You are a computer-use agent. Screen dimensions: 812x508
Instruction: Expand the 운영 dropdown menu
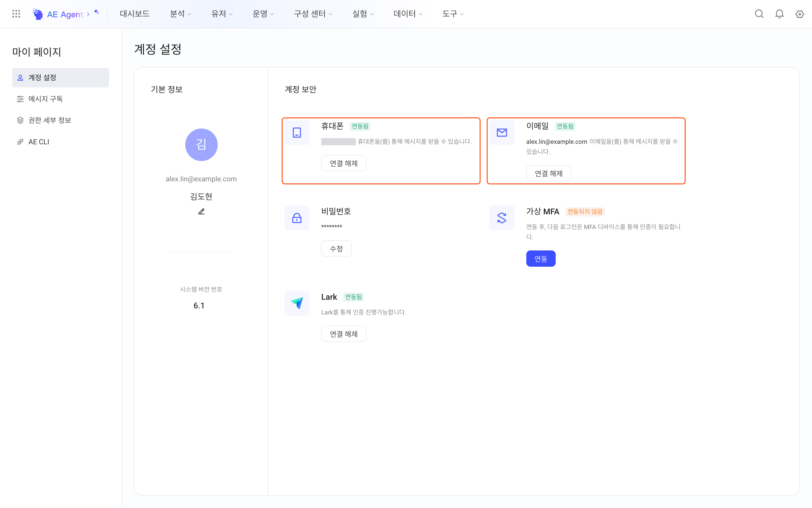coord(263,14)
